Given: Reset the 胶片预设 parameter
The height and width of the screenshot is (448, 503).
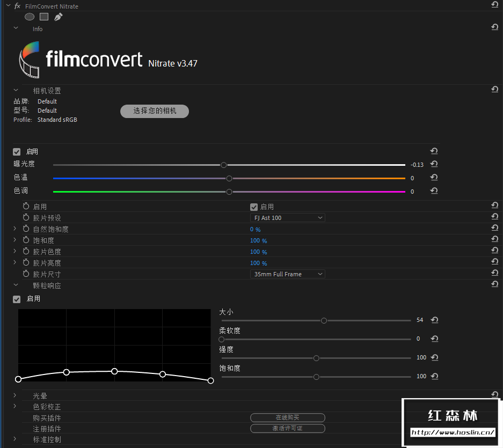Looking at the screenshot, I should pyautogui.click(x=494, y=216).
